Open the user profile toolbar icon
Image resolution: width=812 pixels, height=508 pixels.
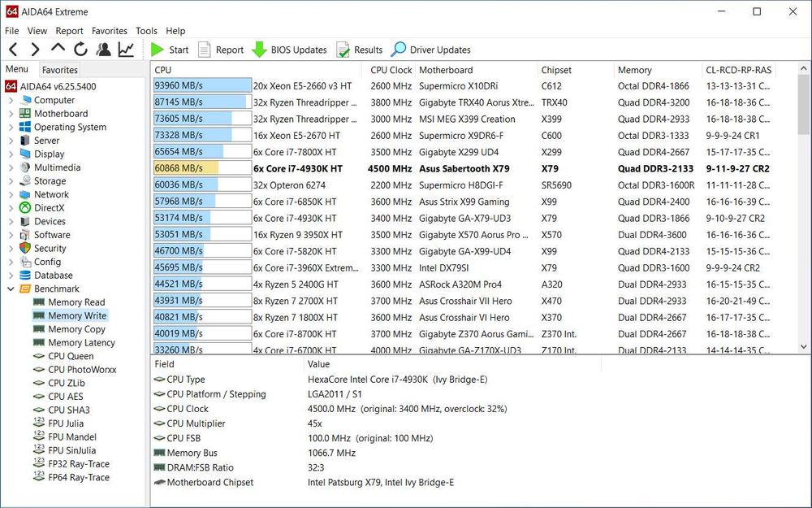(x=104, y=50)
